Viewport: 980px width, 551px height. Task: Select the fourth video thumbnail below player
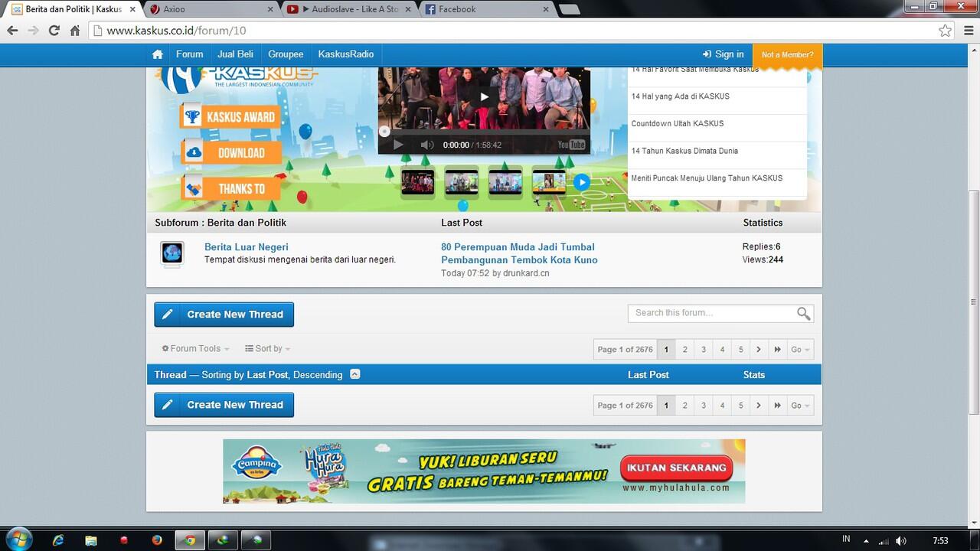click(x=549, y=182)
